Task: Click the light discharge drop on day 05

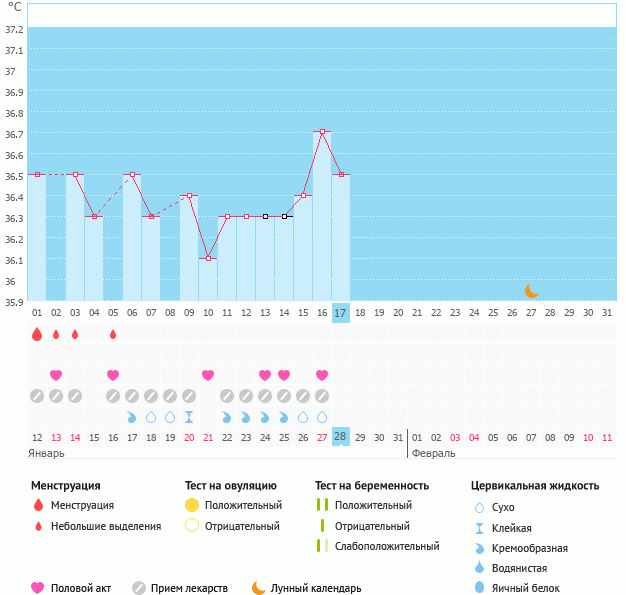Action: coord(113,334)
